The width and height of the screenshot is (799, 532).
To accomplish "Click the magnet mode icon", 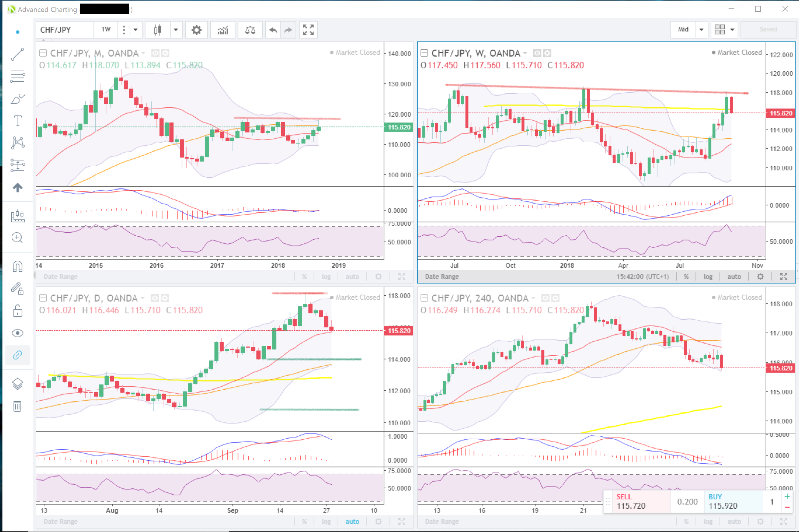I will click(x=17, y=267).
